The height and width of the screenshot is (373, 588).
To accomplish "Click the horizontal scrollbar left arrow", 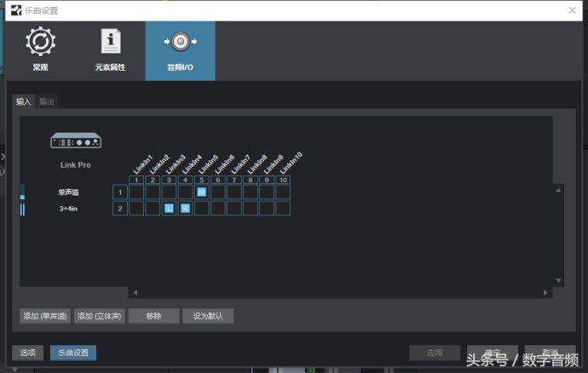I will (x=135, y=292).
